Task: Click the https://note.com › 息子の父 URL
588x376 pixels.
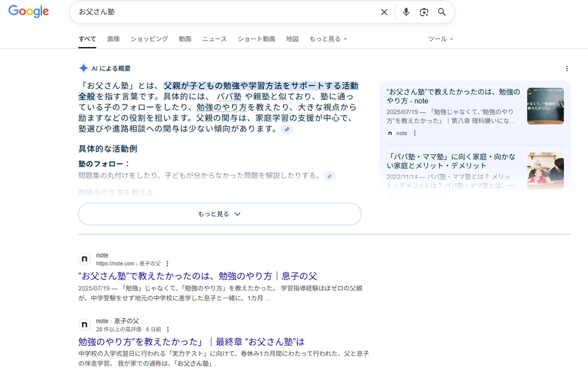Action: tap(128, 263)
